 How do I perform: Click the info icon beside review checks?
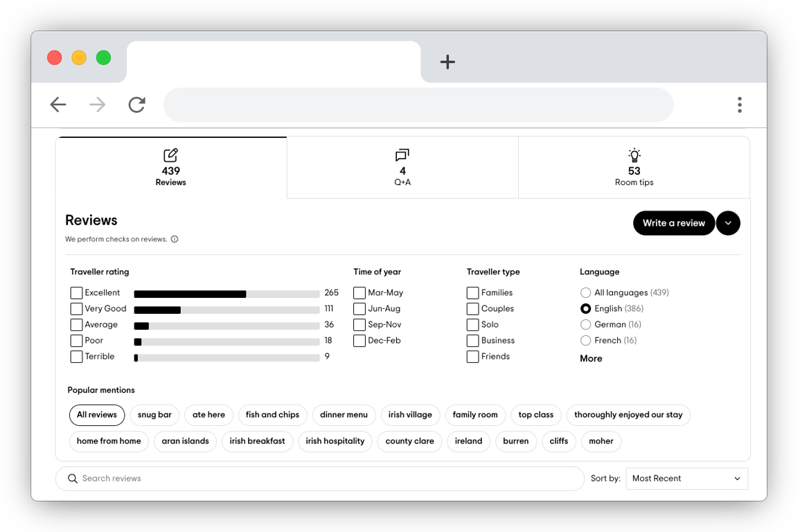tap(175, 239)
